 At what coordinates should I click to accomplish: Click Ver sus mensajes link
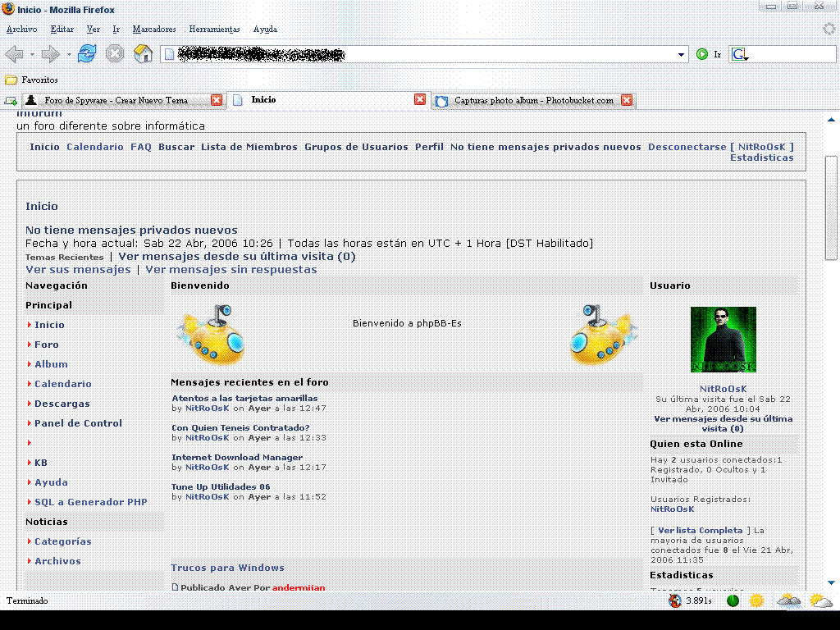point(78,269)
